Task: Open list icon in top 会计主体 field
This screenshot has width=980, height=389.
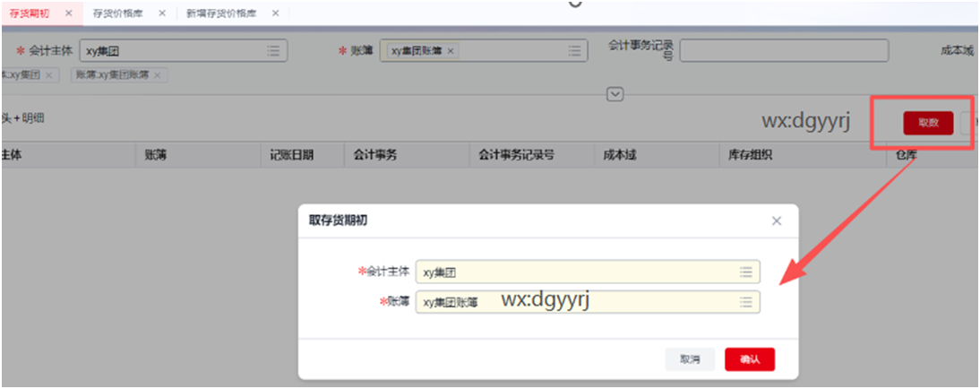Action: [273, 51]
